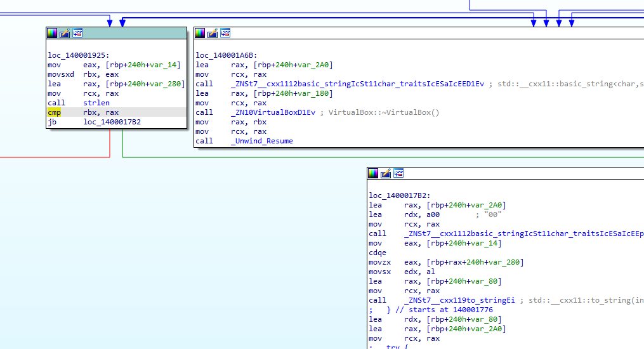
Task: Click color icon of loc_140001925 node
Action: [52, 33]
